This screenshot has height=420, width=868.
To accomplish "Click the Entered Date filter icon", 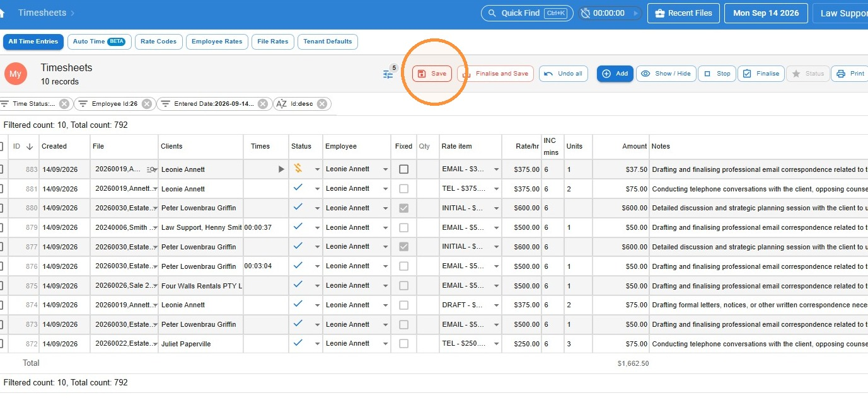I will tap(165, 104).
